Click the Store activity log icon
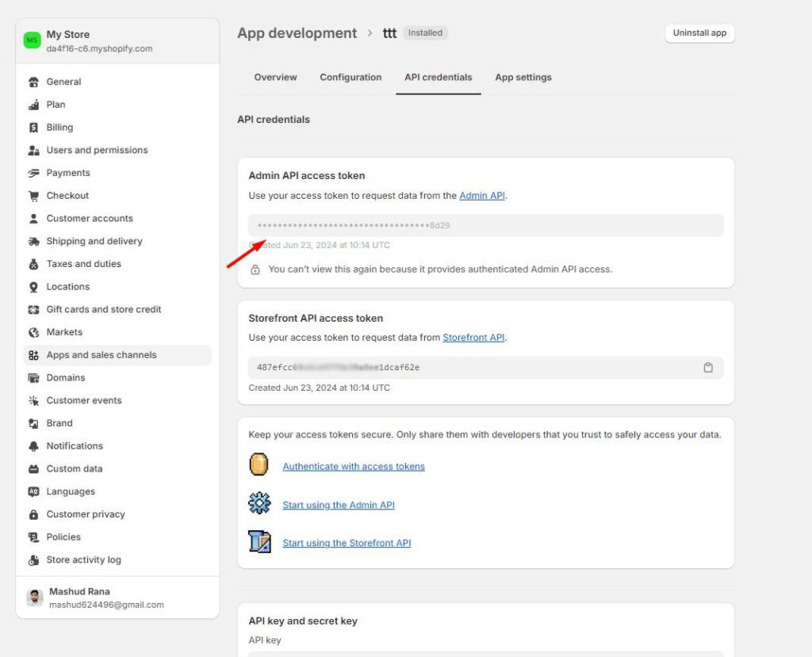This screenshot has width=812, height=657. [x=33, y=560]
